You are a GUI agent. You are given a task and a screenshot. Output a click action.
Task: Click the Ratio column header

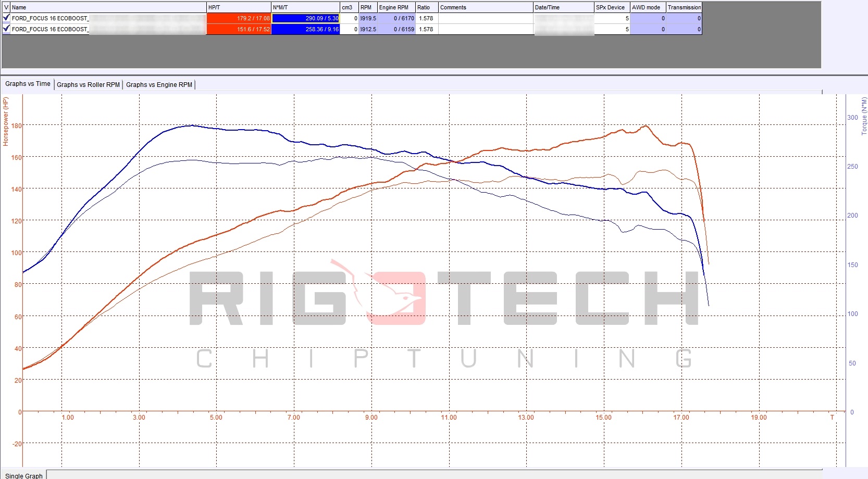coord(427,7)
